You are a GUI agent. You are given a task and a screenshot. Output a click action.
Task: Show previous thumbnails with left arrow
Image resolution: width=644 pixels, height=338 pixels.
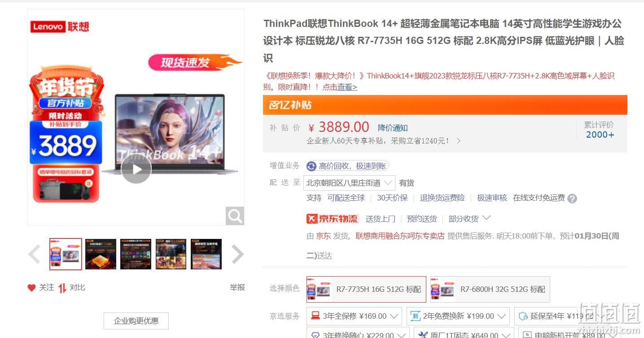pos(35,254)
